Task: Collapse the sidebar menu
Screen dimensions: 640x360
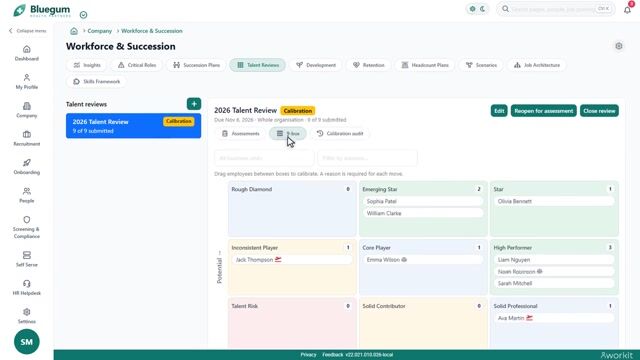Action: tap(28, 31)
